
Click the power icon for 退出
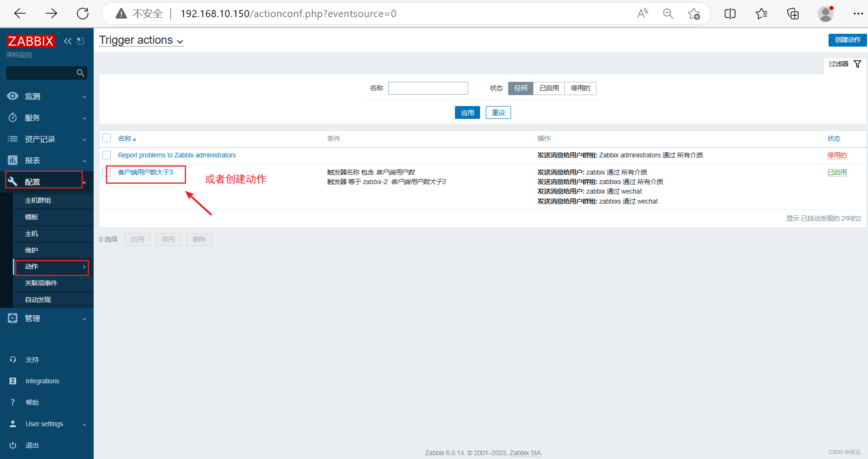13,445
